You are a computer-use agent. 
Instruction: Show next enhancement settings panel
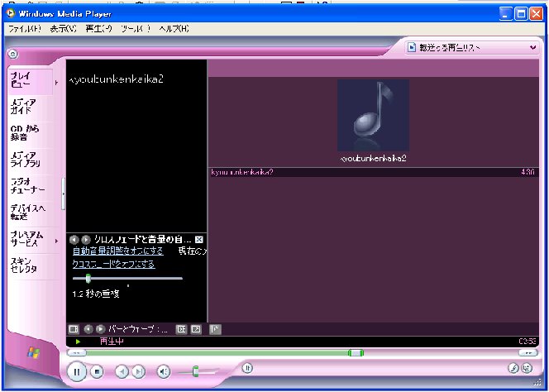pyautogui.click(x=86, y=240)
